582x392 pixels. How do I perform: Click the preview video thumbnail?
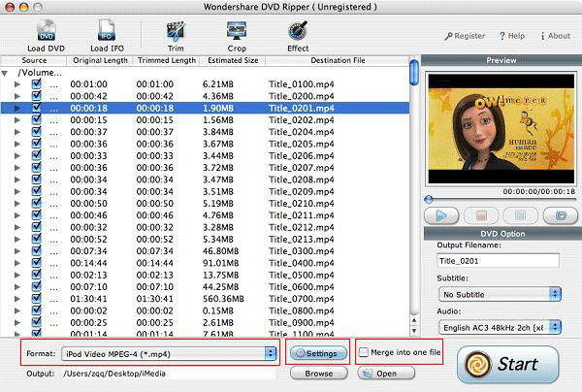(x=501, y=128)
